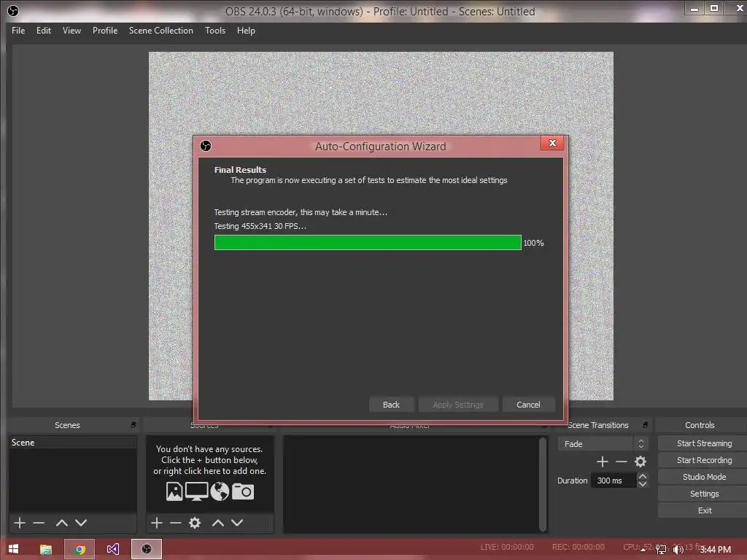This screenshot has width=747, height=560.
Task: Click camera source icon in Sources
Action: click(x=243, y=491)
